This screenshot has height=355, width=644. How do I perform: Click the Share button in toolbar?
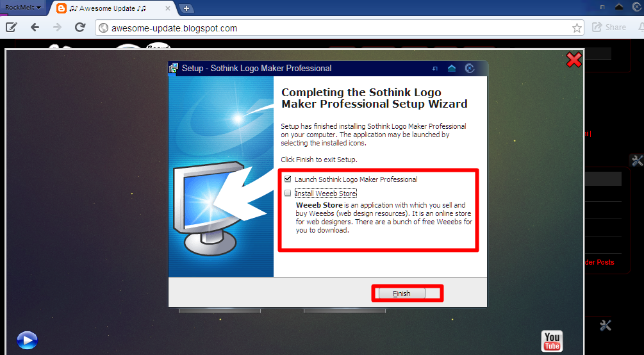point(609,28)
